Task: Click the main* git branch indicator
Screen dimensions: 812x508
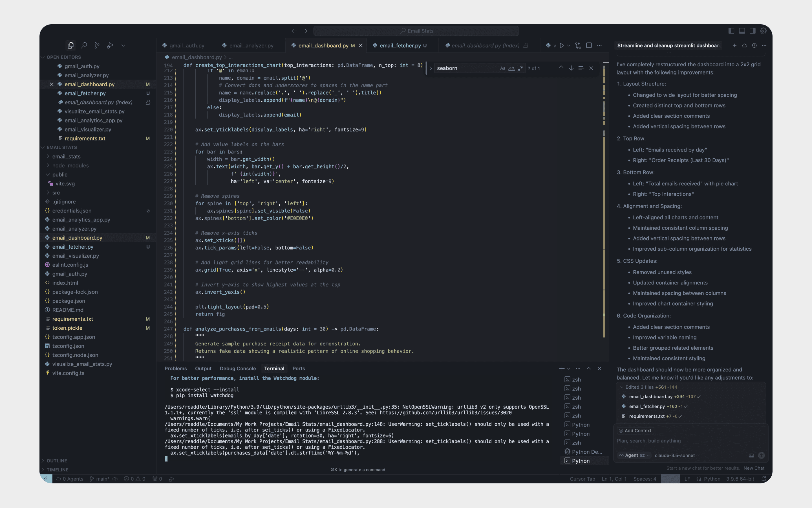Action: 99,479
